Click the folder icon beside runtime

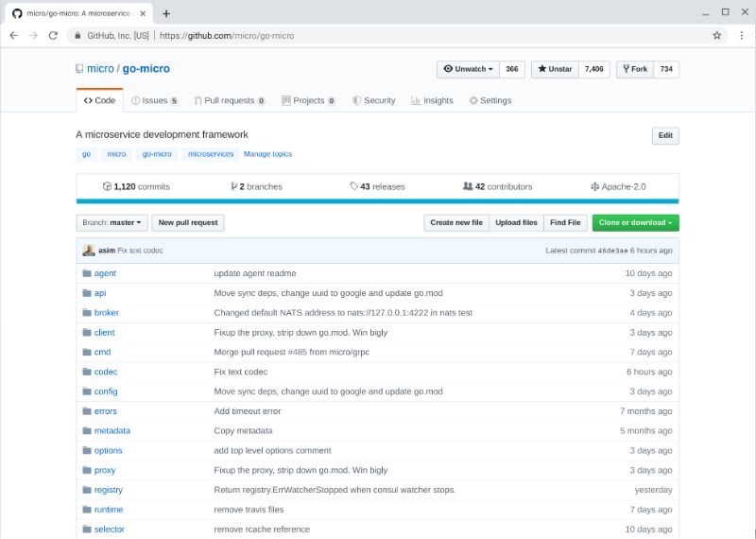tap(87, 510)
